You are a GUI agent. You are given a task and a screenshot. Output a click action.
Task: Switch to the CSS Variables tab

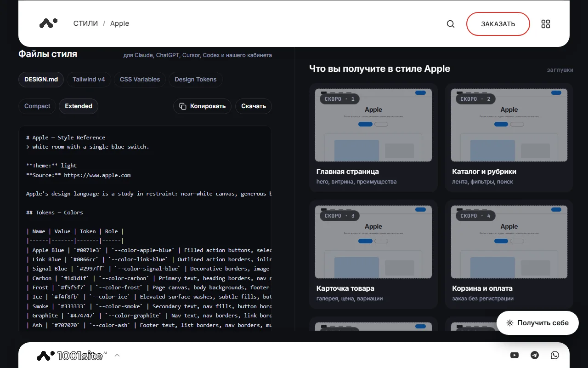point(140,80)
